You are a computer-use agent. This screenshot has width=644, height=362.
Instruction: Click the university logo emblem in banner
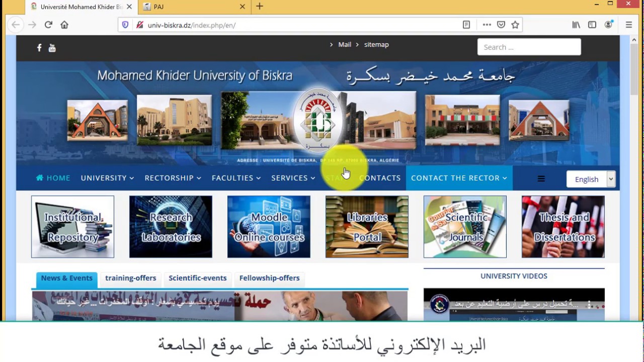pos(317,121)
